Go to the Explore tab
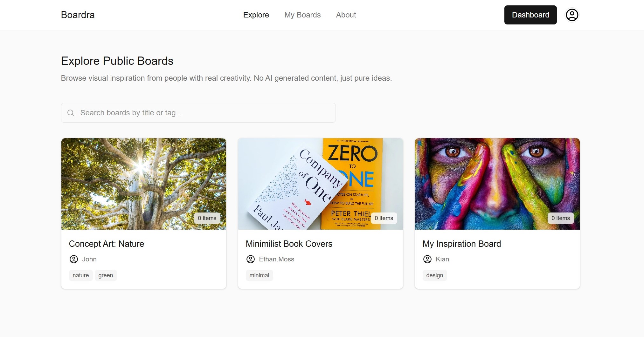The width and height of the screenshot is (644, 337). point(256,15)
